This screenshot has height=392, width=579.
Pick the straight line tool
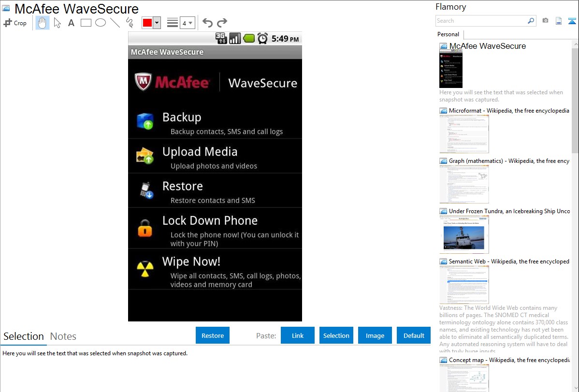[115, 23]
